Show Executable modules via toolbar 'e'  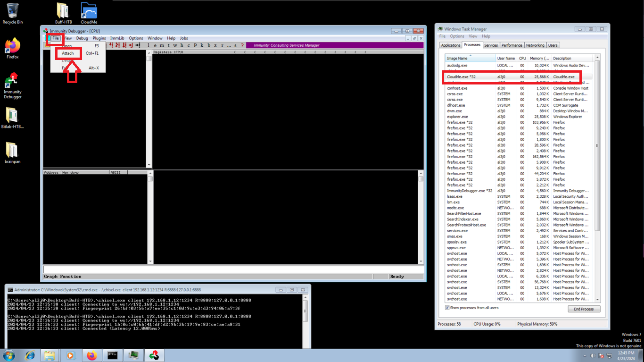point(155,45)
